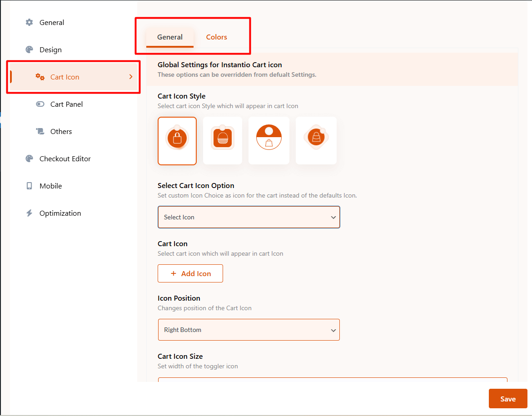Expand the Cart Icon submenu chevron arrow

click(131, 77)
